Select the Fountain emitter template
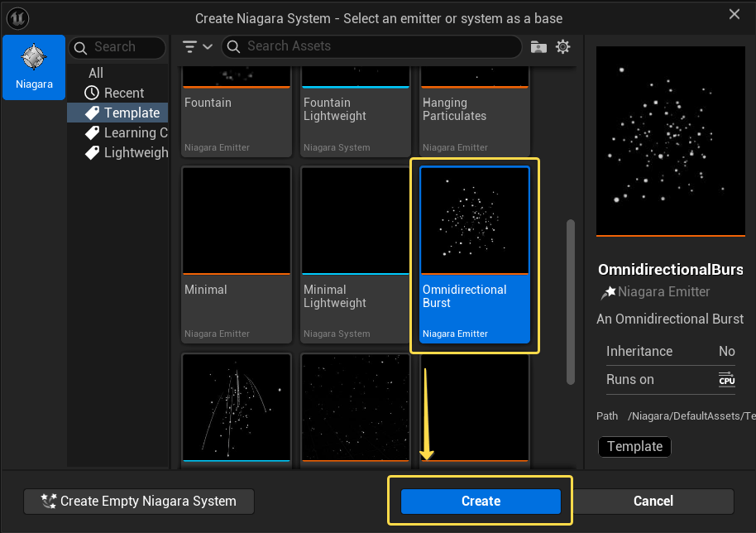Image resolution: width=756 pixels, height=533 pixels. coord(237,111)
